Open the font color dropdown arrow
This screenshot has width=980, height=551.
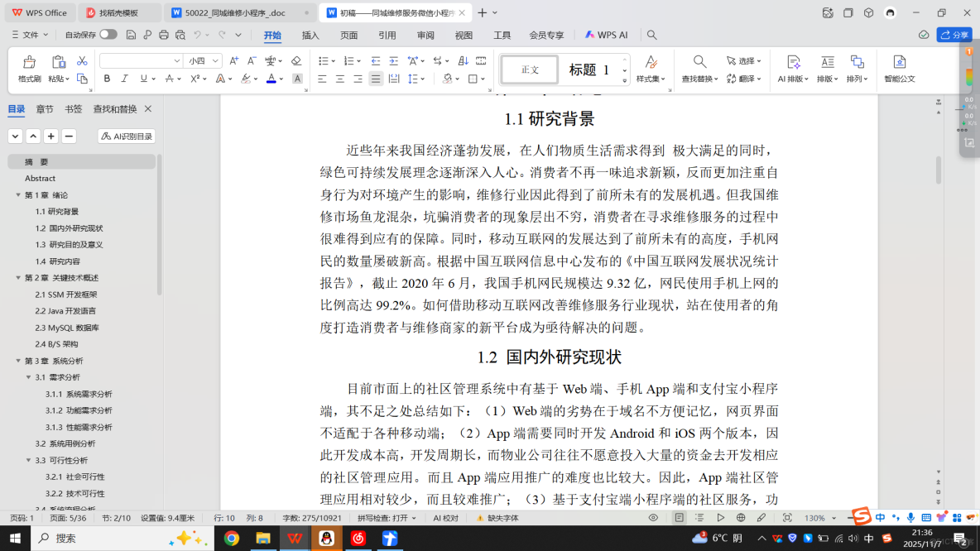point(281,77)
